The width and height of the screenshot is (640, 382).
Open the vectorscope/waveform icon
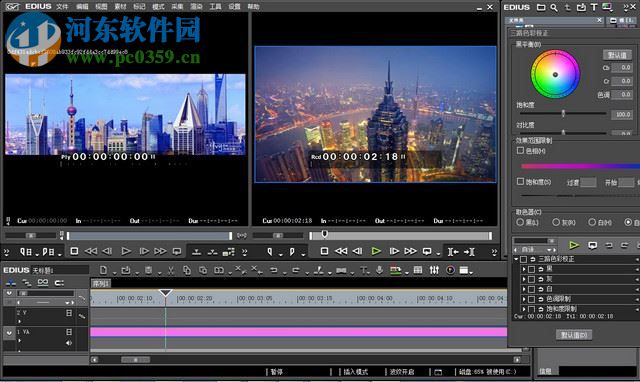click(x=450, y=270)
